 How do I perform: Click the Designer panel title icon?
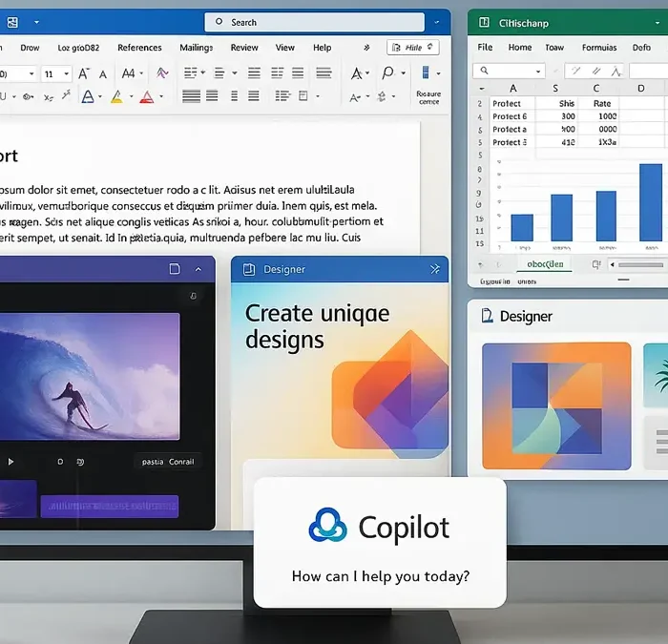[x=249, y=269]
